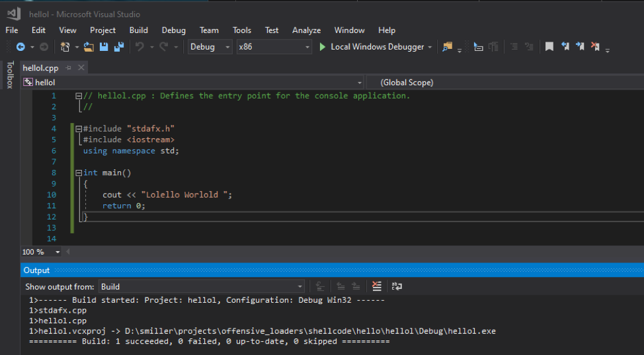The image size is (644, 355).
Task: Collapse the comment block on line 1
Action: 79,96
